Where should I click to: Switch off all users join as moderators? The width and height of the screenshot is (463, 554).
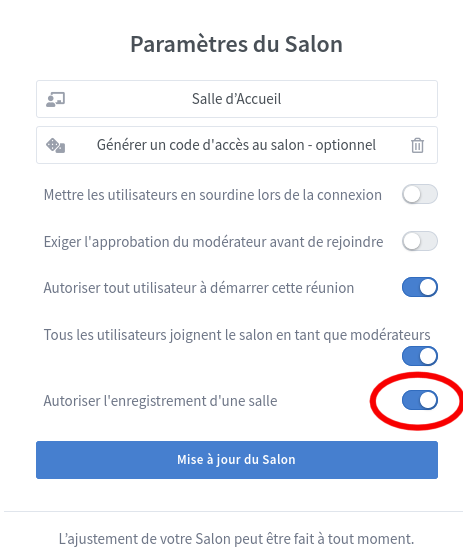point(420,356)
